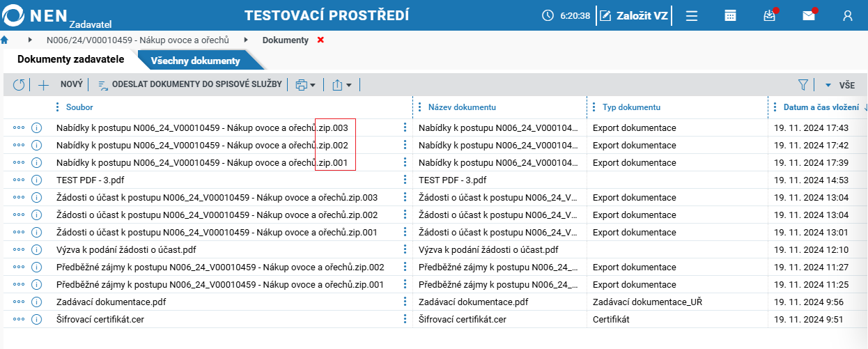This screenshot has width=868, height=349.
Task: Open cell menu for Zadávací dokumentace.pdf file
Action: [x=404, y=302]
